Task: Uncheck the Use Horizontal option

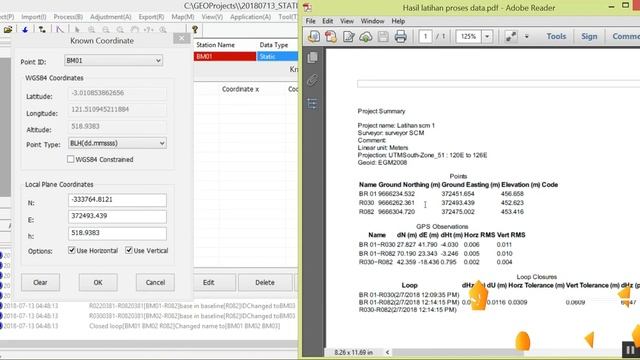Action: point(72,250)
